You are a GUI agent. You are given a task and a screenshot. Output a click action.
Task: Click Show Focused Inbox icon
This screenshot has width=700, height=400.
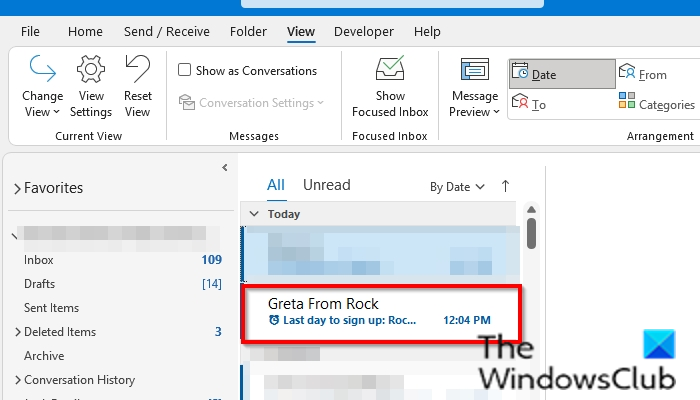coord(389,70)
